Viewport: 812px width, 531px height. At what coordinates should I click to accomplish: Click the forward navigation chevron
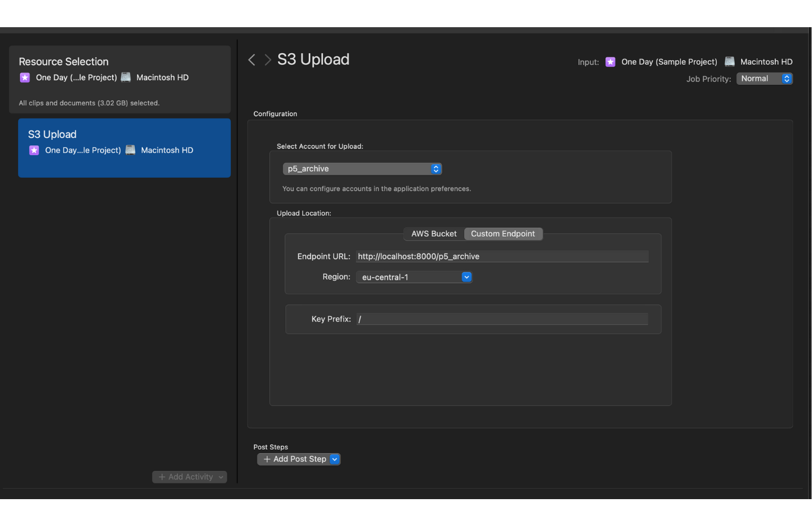coord(268,60)
